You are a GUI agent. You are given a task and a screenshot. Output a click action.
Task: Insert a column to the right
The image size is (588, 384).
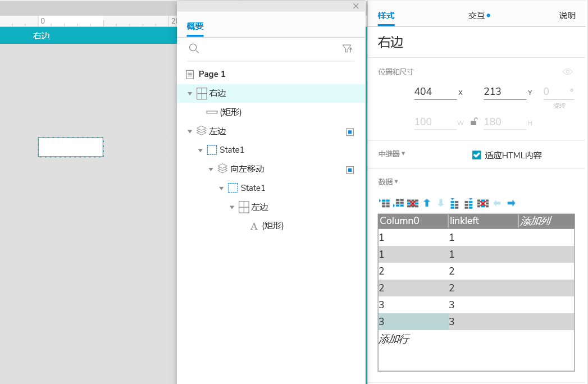coord(469,203)
